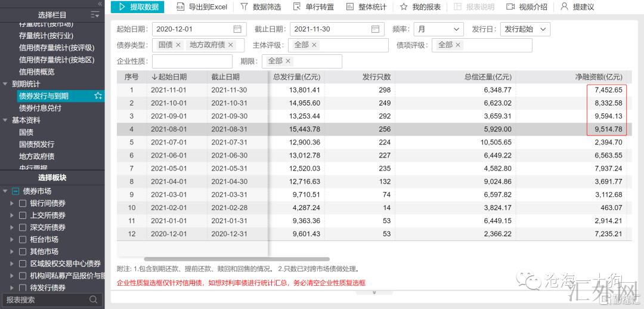Viewport: 644px width, 309px height.
Task: Check the 柜台市场 checkbox
Action: [x=23, y=239]
